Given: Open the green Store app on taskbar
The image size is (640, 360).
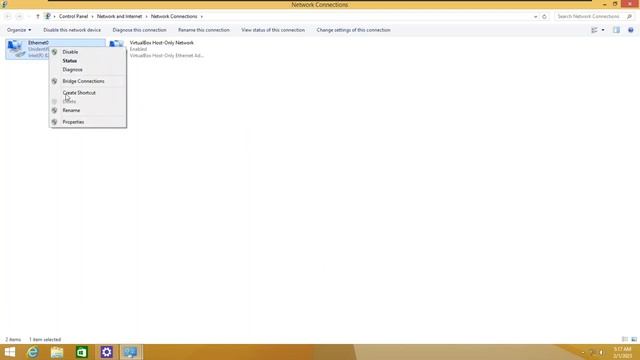Looking at the screenshot, I should [x=82, y=352].
